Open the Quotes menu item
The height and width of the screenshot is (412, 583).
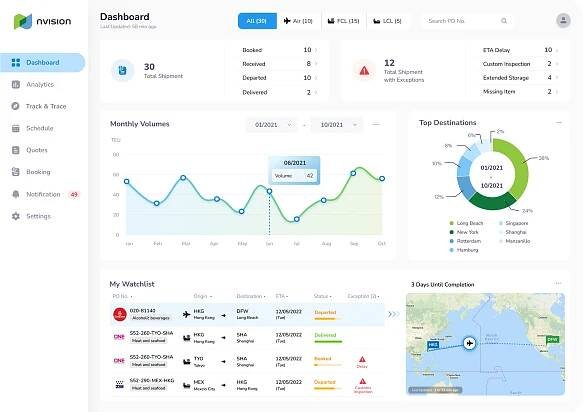37,150
